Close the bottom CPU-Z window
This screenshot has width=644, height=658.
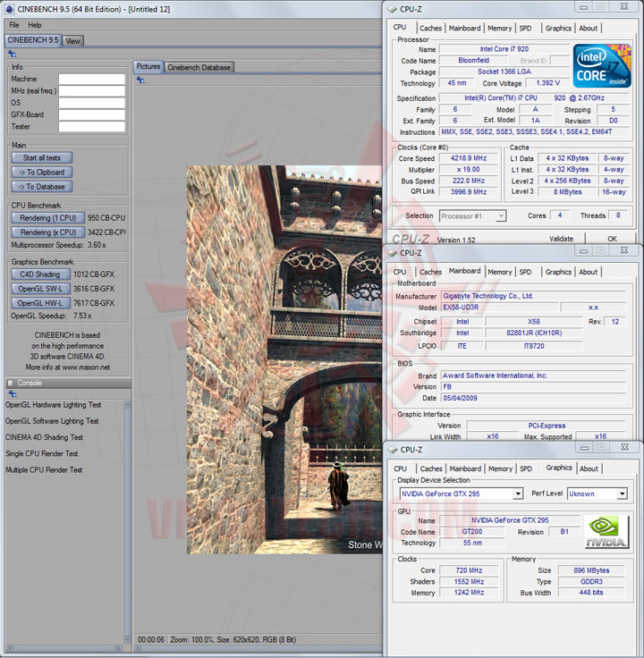[x=624, y=447]
